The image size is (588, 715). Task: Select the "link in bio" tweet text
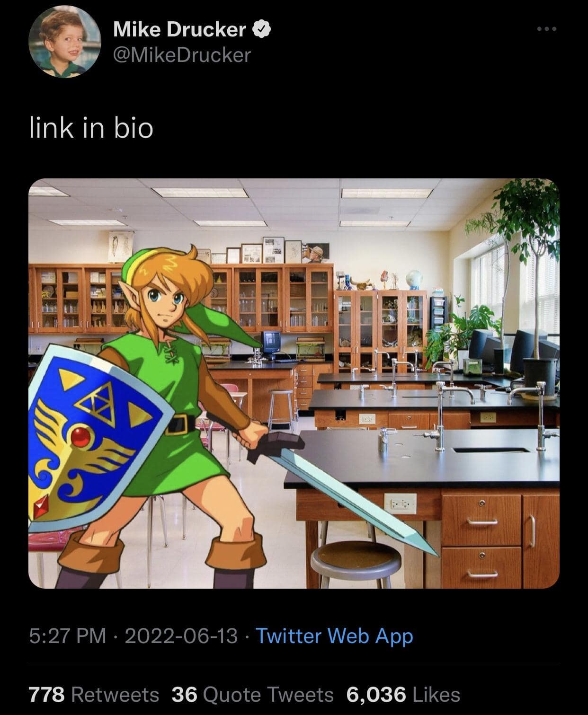91,128
